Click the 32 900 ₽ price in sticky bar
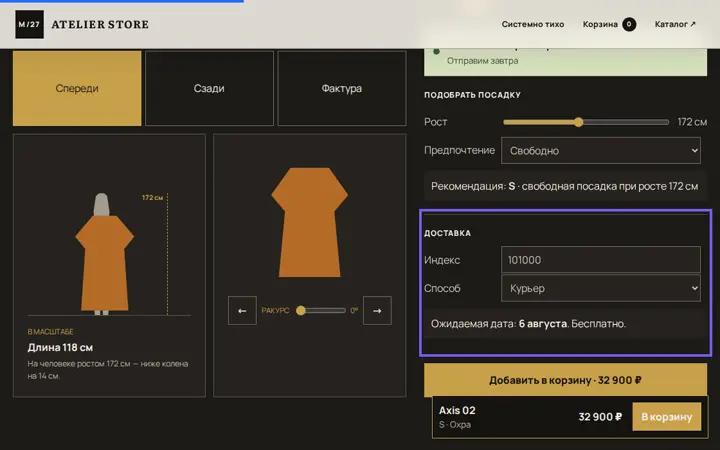Viewport: 720px width, 450px height. click(600, 417)
